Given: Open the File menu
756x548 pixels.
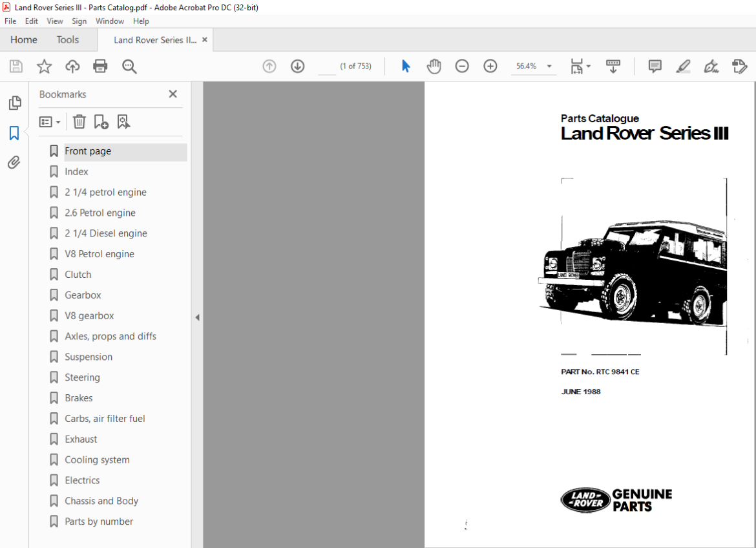Looking at the screenshot, I should [10, 21].
